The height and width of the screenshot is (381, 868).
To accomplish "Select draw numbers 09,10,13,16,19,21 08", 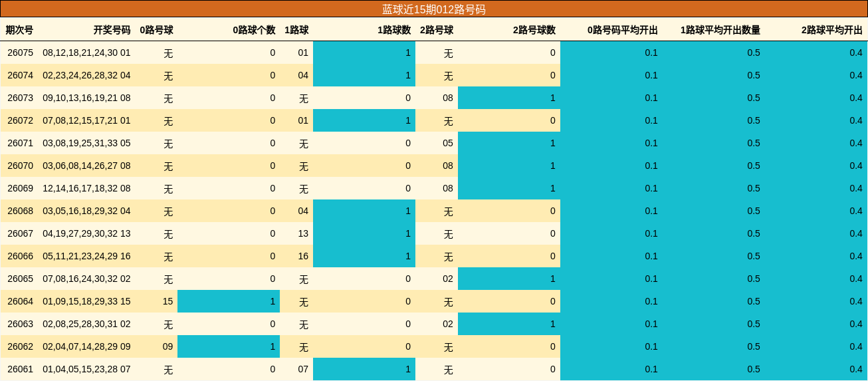I will [x=86, y=98].
